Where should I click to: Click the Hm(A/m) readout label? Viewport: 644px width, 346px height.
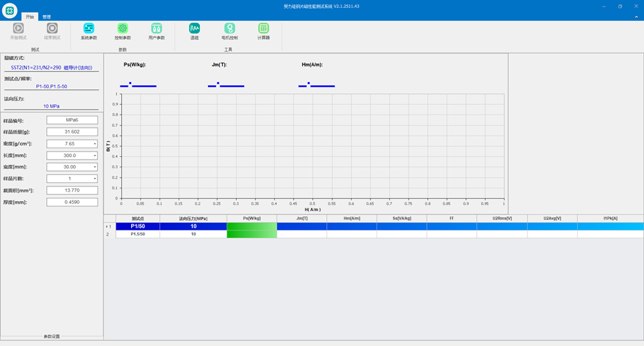312,65
